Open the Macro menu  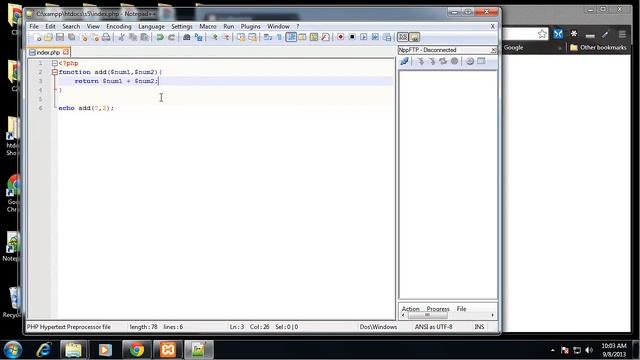208,26
